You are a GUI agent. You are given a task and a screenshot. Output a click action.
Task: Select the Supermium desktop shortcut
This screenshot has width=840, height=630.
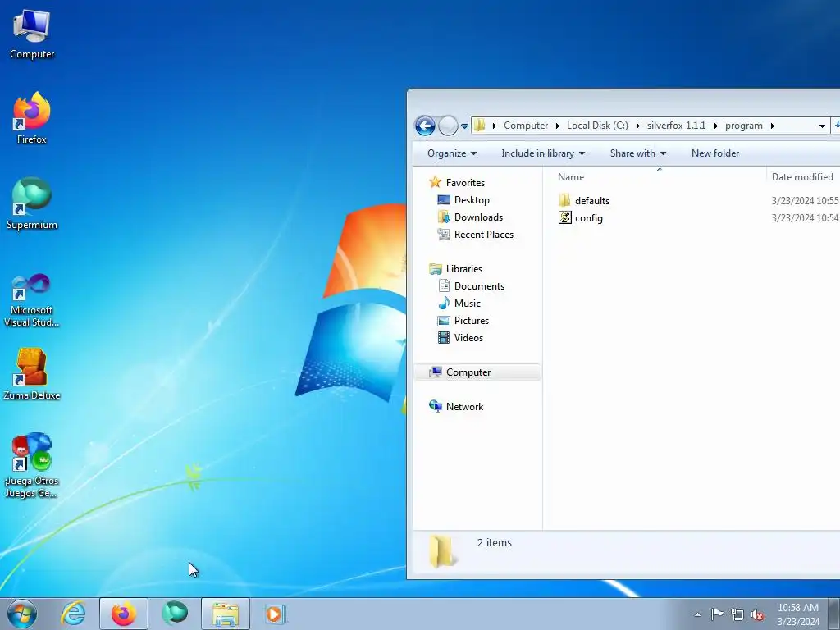[x=32, y=203]
